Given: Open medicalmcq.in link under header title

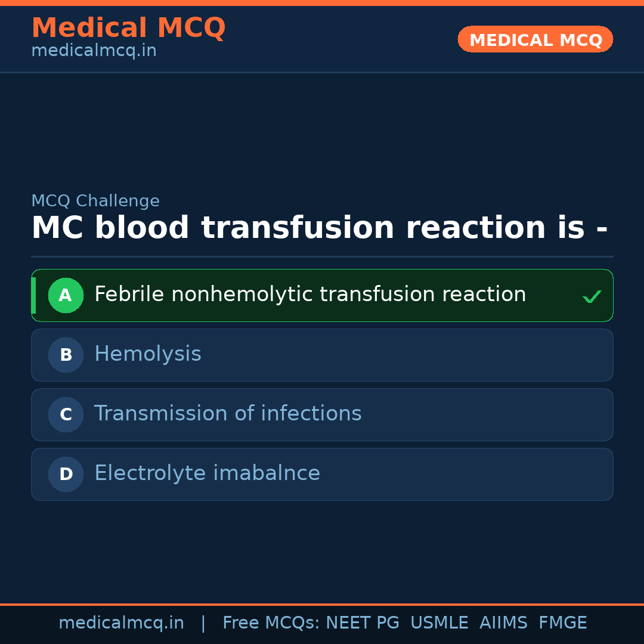Looking at the screenshot, I should tap(94, 51).
